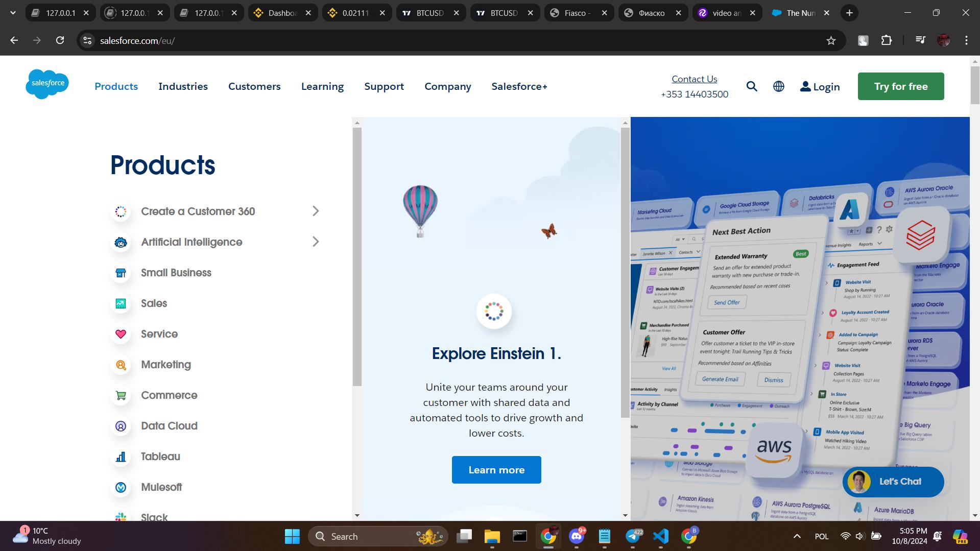Follow the Contact Us link

[x=694, y=79]
